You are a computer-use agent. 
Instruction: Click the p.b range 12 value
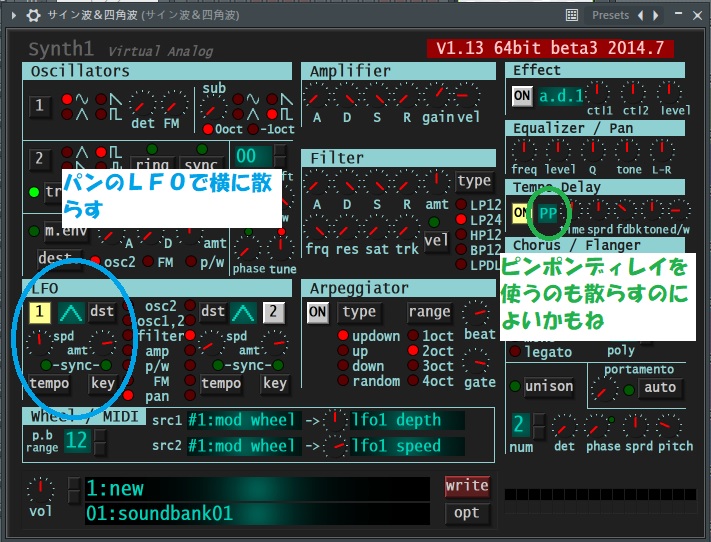coord(77,440)
